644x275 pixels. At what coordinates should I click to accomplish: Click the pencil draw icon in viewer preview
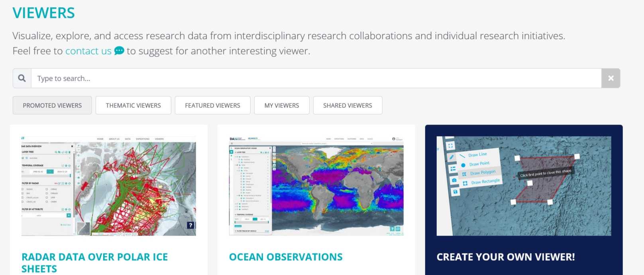pos(451,157)
